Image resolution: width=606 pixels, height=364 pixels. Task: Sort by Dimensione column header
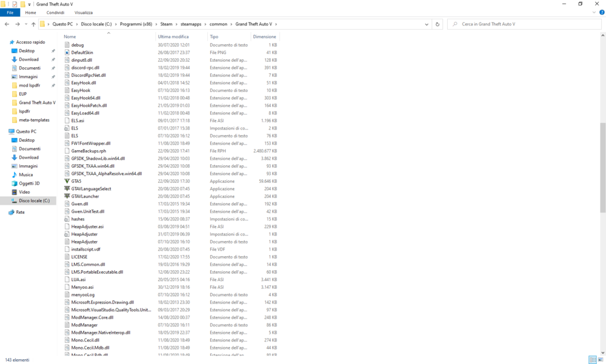tap(264, 37)
